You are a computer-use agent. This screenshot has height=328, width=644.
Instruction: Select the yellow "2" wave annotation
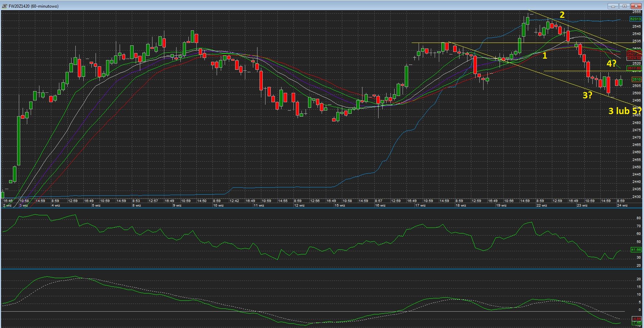(562, 15)
